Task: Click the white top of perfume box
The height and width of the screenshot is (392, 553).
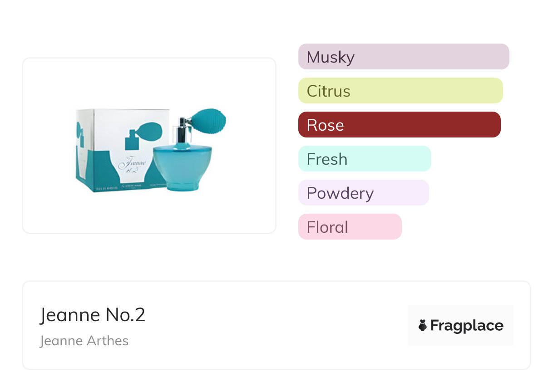Action: [123, 114]
